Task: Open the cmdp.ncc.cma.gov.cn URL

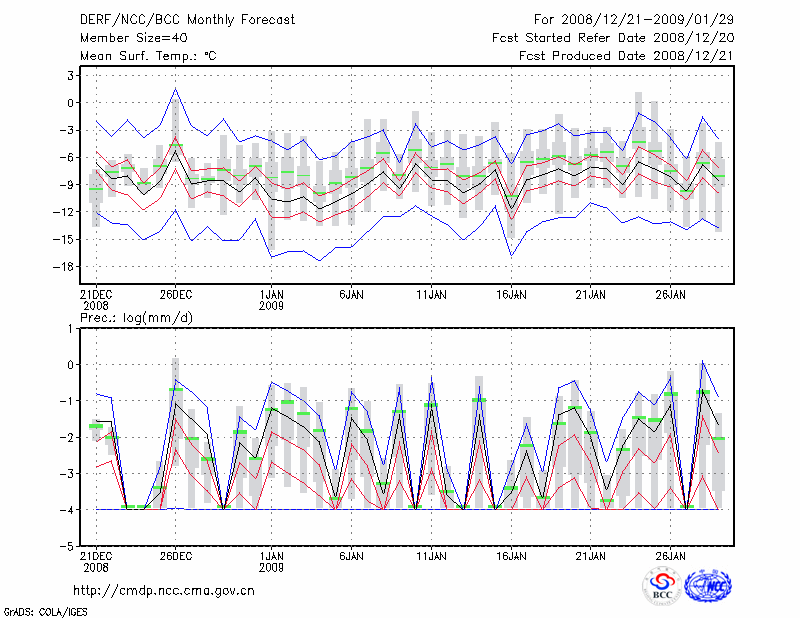Action: pos(164,590)
